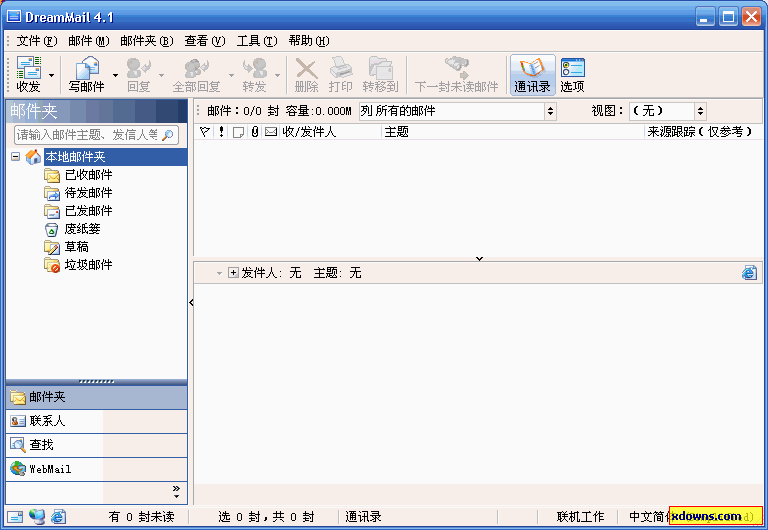768x530 pixels.
Task: Open the dropdown arrow beside 写邮件
Action: click(115, 75)
